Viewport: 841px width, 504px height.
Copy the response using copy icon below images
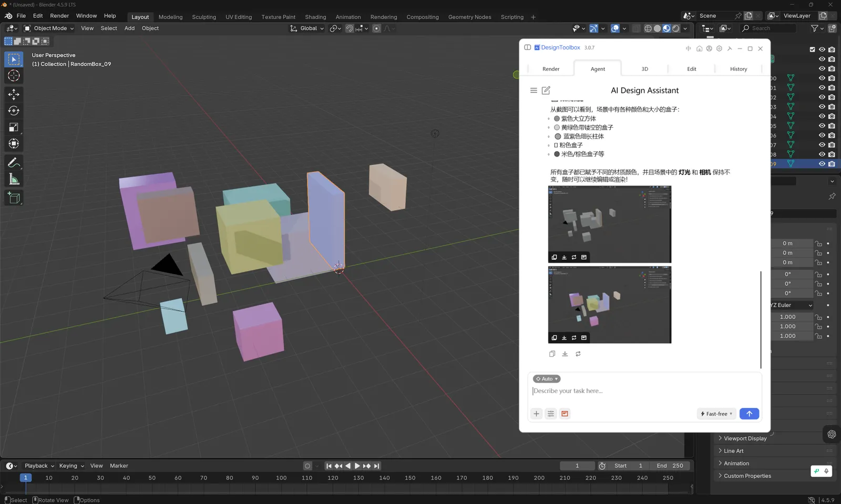click(552, 354)
